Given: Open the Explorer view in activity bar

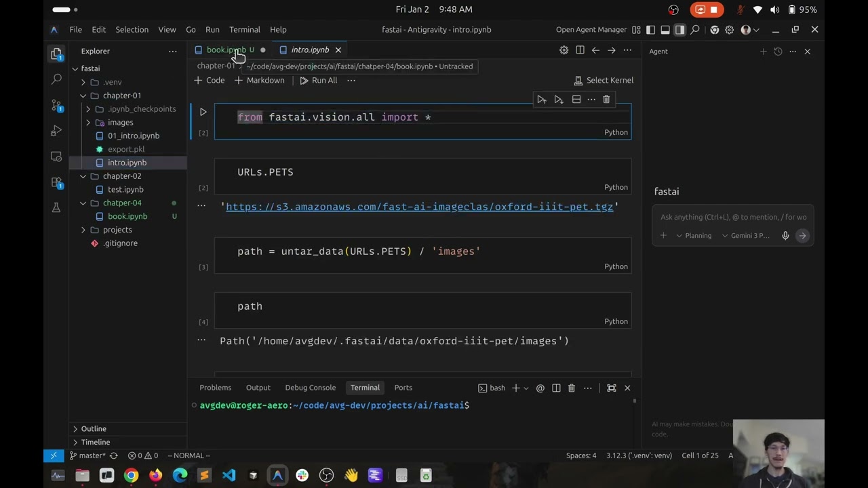Looking at the screenshot, I should point(56,54).
